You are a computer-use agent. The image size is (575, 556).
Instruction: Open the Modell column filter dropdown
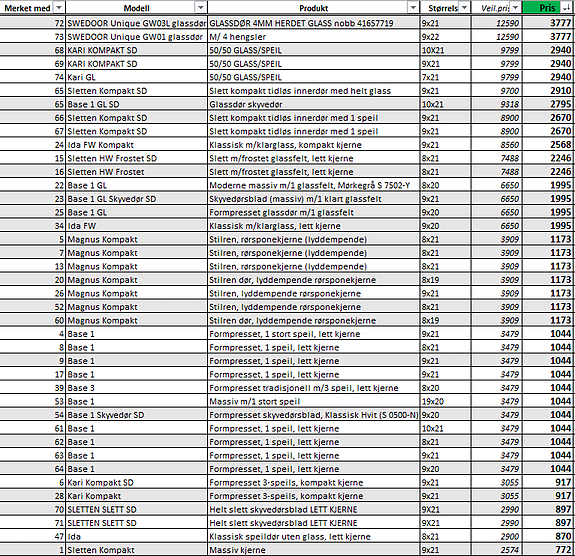(x=201, y=7)
